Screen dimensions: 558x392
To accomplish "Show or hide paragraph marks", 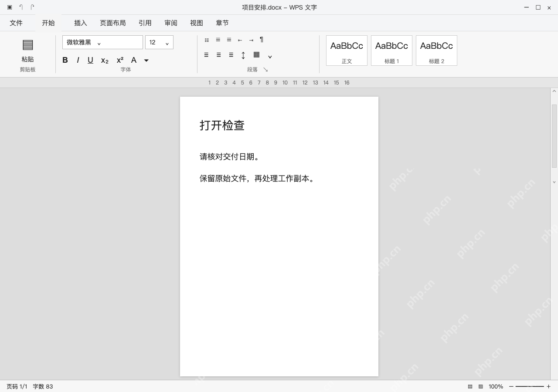I will coord(262,40).
